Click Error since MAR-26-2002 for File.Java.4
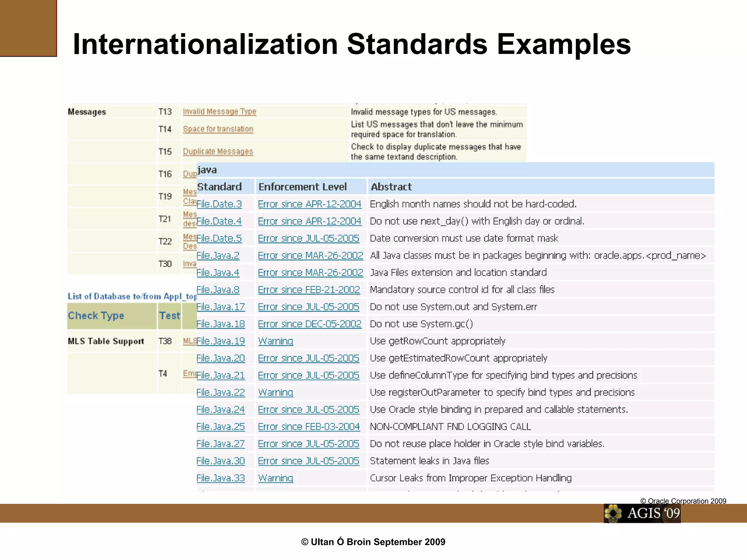Viewport: 747px width, 560px height. (310, 272)
